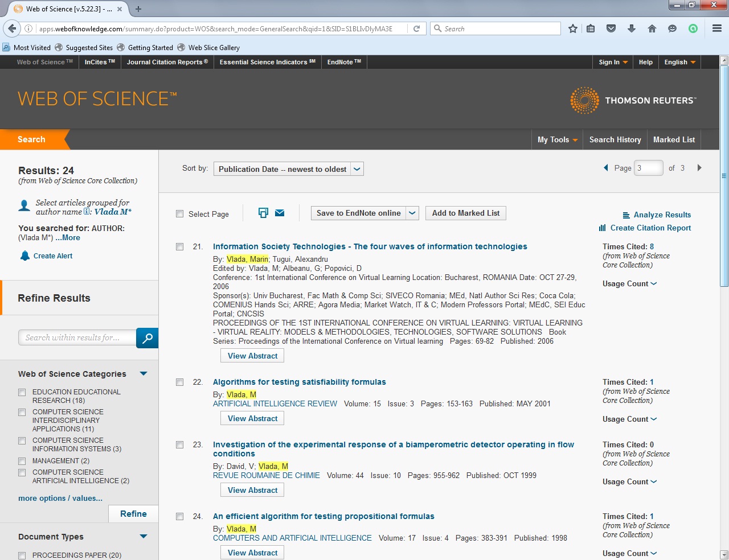Click the author grouping person icon
The height and width of the screenshot is (560, 729).
(24, 205)
